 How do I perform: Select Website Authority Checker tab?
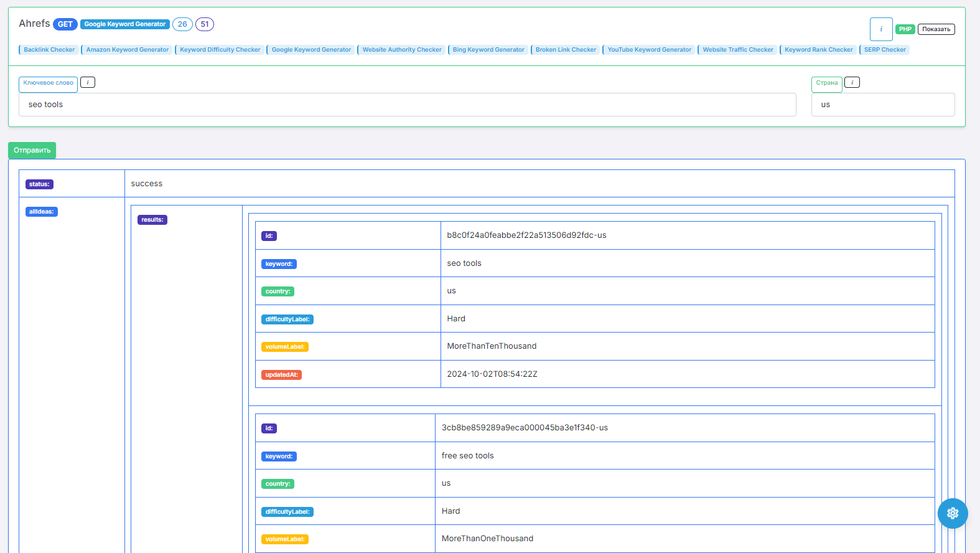point(402,50)
